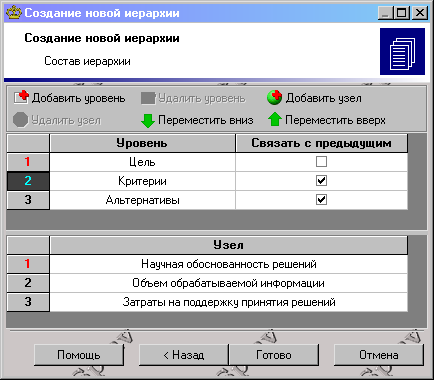434x380 pixels.
Task: Click the green down arrow Переместить вниз
Action: click(148, 120)
